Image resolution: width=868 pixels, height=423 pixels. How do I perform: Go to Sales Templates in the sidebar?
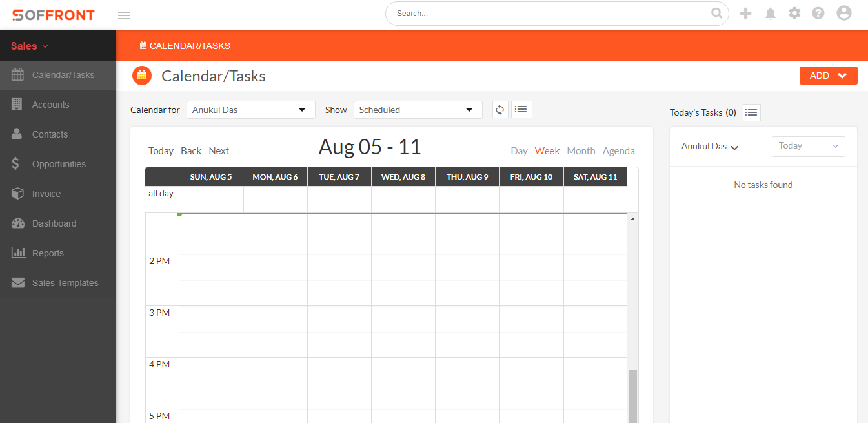(x=58, y=283)
